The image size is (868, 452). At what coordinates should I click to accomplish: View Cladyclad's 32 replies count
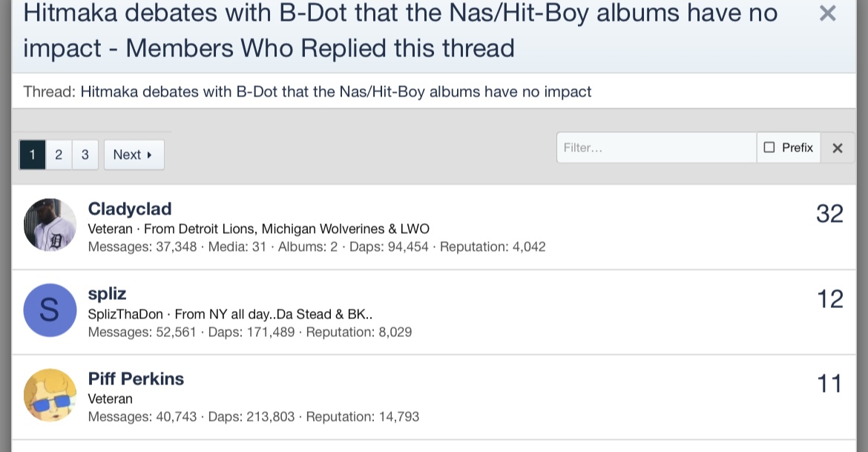(x=829, y=214)
